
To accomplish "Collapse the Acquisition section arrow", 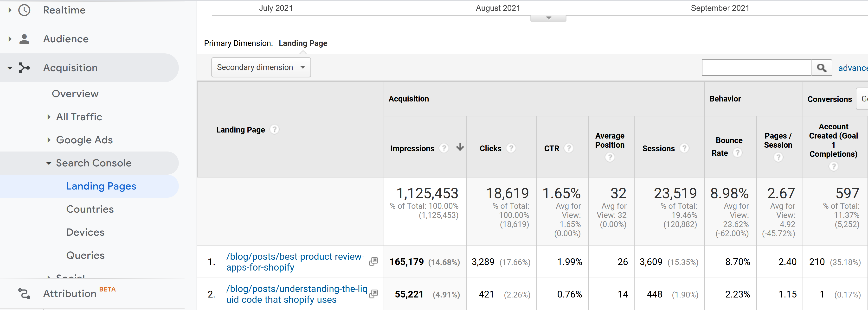I will pyautogui.click(x=10, y=68).
